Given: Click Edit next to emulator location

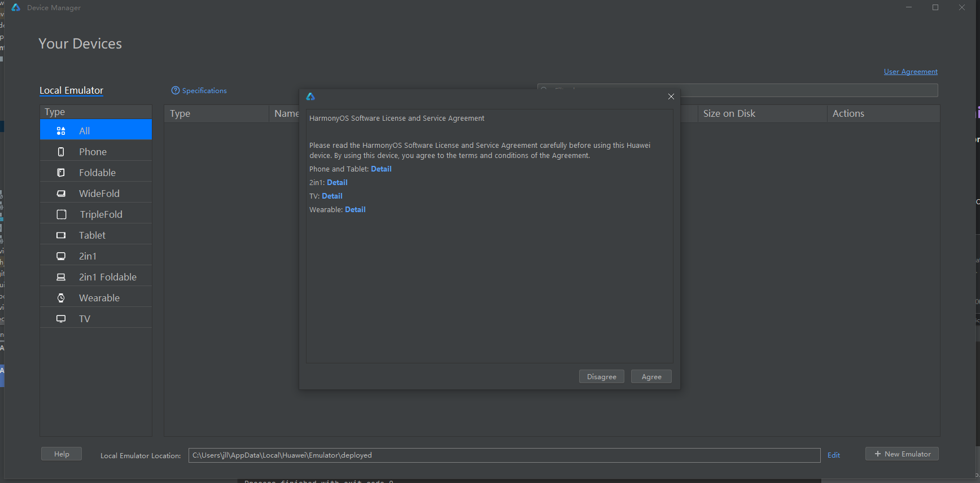Looking at the screenshot, I should [x=834, y=455].
